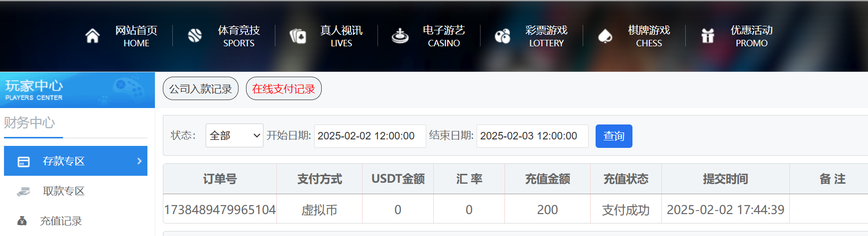Open the 彩票游戏 LOTTERY menu
This screenshot has width=868, height=236.
click(546, 36)
